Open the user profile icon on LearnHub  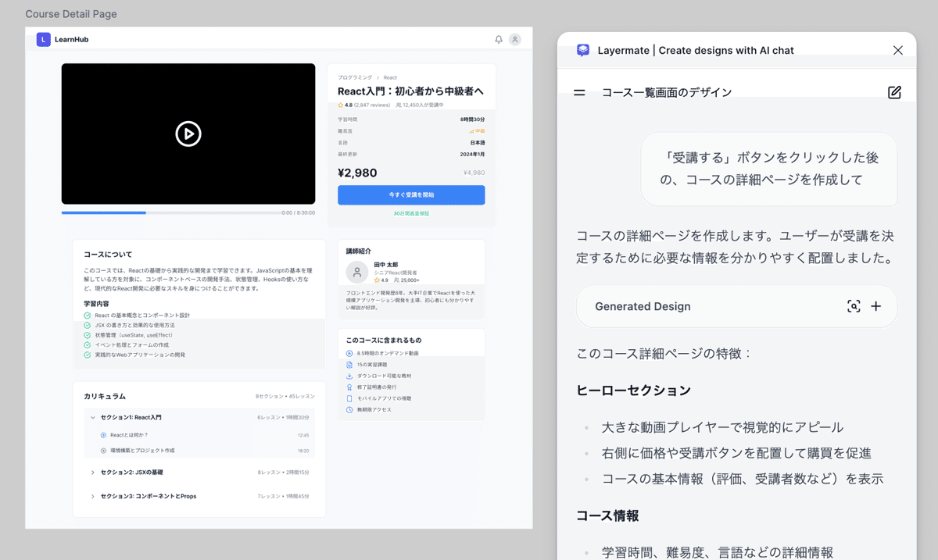click(x=515, y=38)
